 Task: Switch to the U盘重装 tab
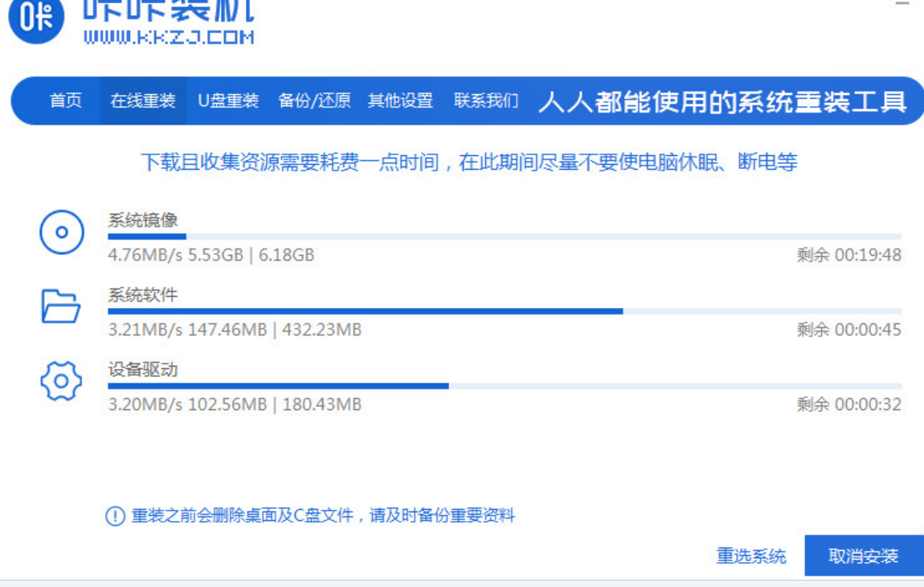(x=228, y=101)
